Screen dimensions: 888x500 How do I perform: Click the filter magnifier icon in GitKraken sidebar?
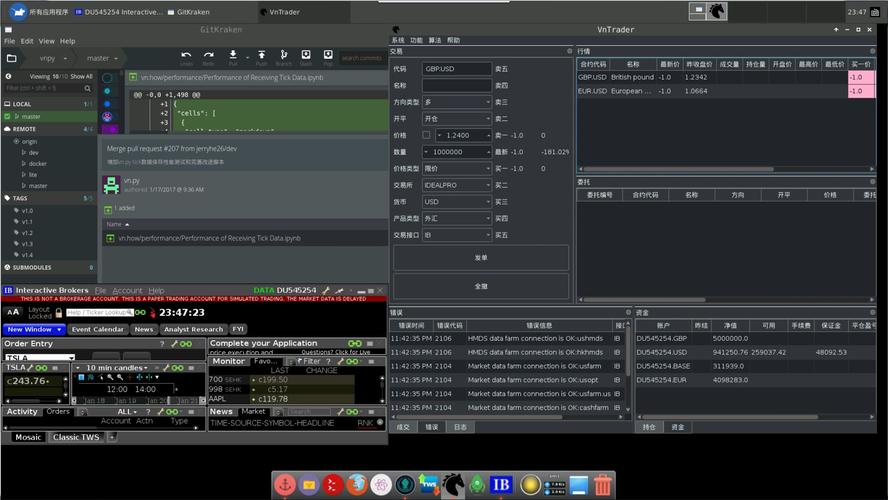(x=87, y=88)
